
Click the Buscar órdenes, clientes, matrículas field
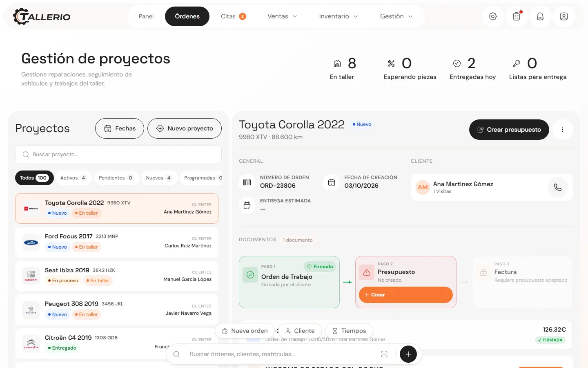pos(282,354)
